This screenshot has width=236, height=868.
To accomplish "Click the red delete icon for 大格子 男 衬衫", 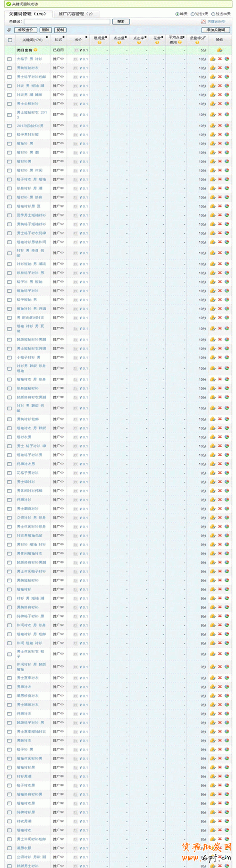I will [x=219, y=59].
